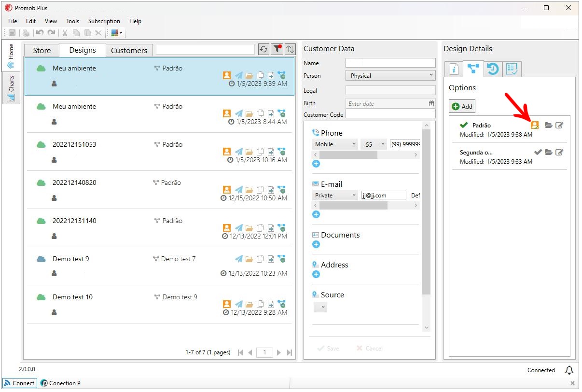Open the Mobile phone type dropdown
This screenshot has height=392, width=582.
(x=335, y=144)
